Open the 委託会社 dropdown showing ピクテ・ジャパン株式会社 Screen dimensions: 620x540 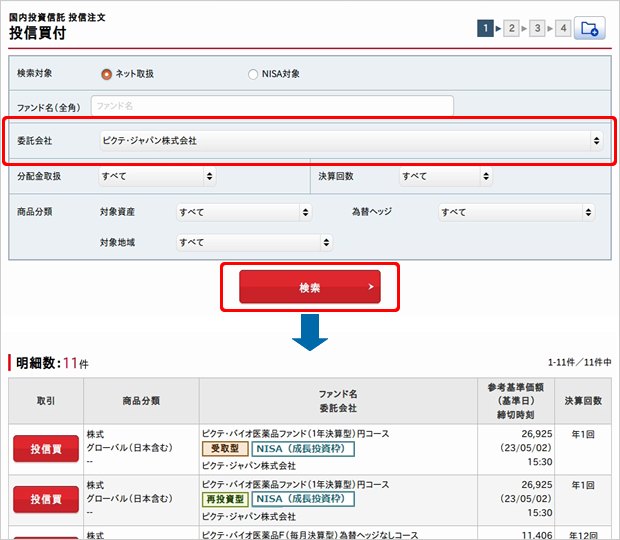[x=351, y=140]
